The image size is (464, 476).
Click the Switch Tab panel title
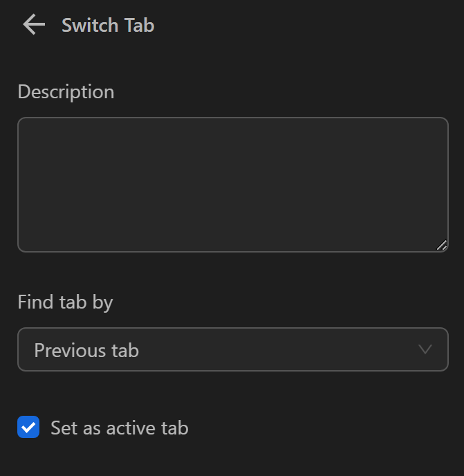click(x=108, y=26)
